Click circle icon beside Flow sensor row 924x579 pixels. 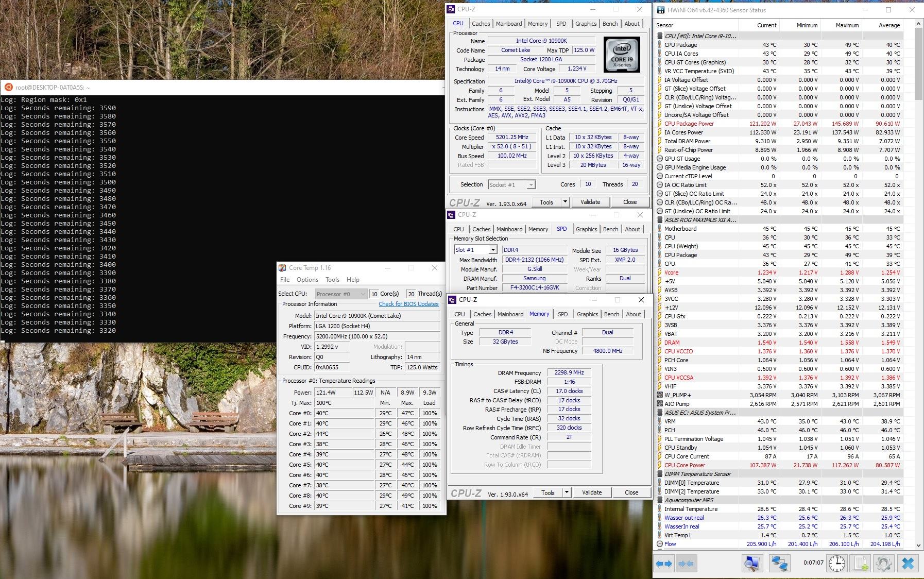tap(660, 544)
